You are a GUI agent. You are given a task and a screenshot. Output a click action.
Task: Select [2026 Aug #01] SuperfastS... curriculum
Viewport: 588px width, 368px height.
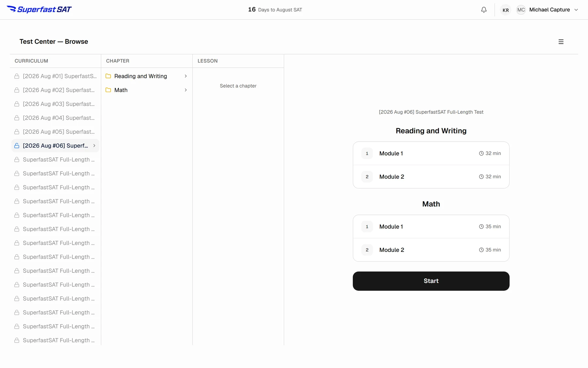click(x=55, y=76)
